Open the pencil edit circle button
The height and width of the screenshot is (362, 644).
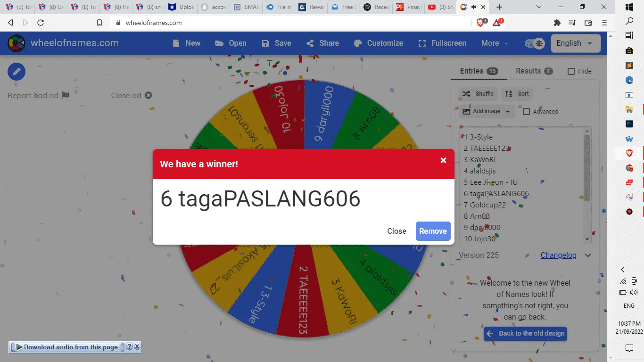click(17, 72)
